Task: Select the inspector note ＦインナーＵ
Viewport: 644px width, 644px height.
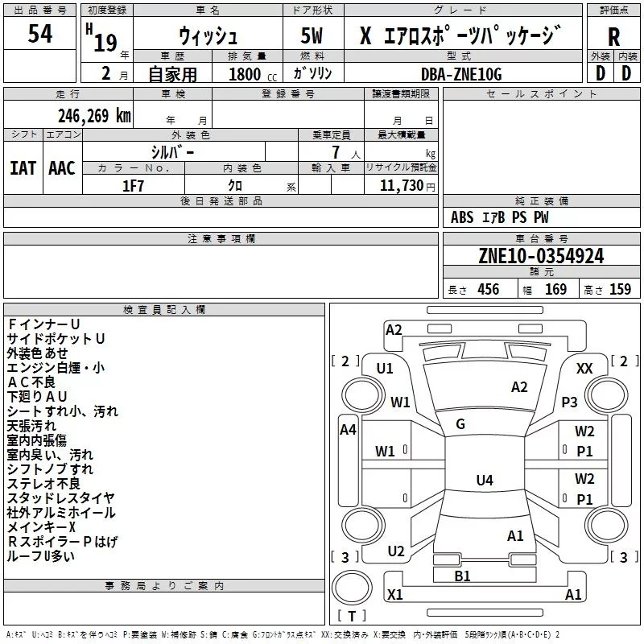Action: 43,324
